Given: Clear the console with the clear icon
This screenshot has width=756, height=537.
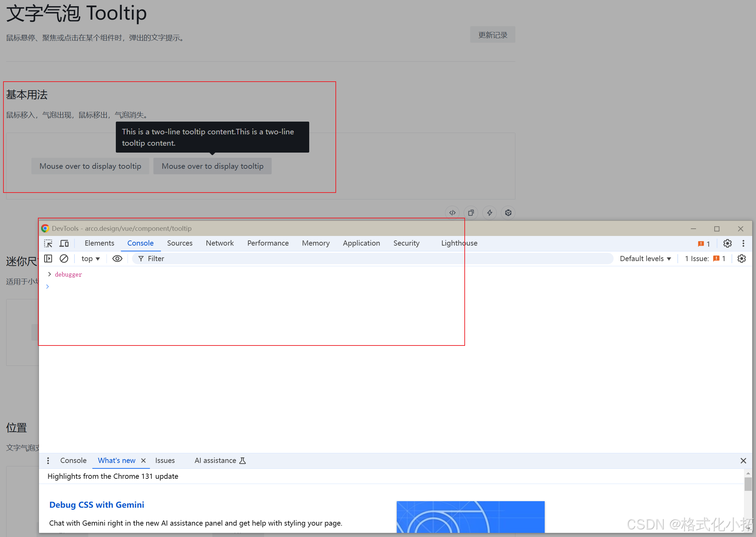Looking at the screenshot, I should point(64,259).
